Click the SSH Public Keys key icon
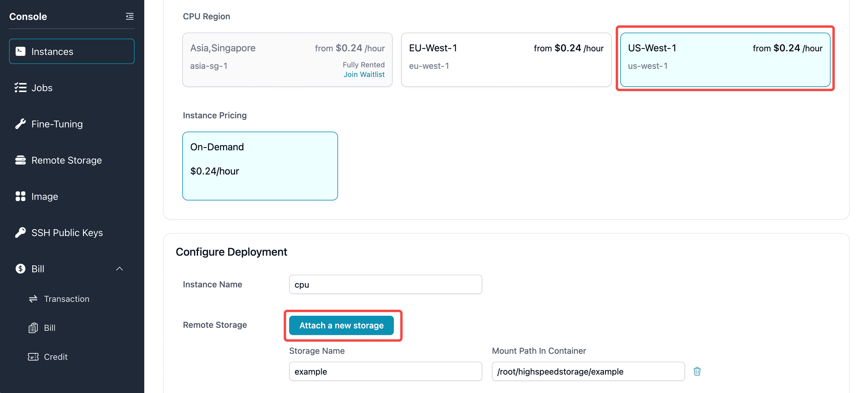Viewport: 868px width, 393px height. point(20,232)
